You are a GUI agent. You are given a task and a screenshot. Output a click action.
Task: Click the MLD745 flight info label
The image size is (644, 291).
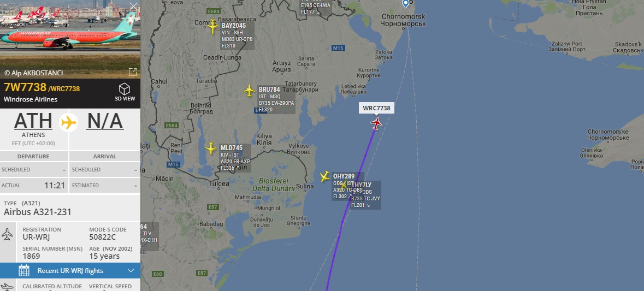[235, 158]
